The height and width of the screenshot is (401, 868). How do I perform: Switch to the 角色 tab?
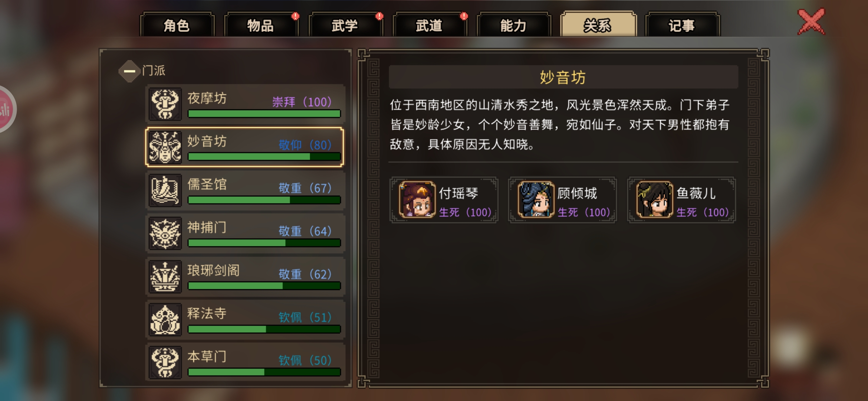177,25
